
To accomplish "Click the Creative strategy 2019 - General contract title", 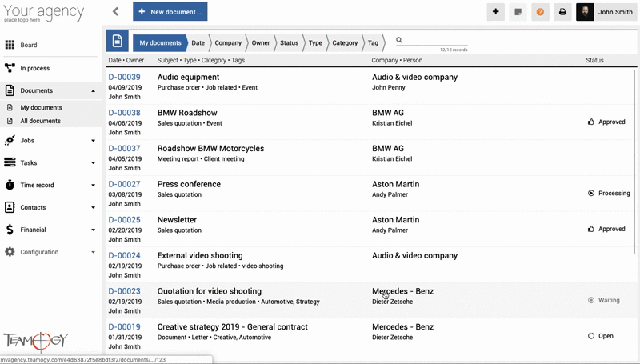I will coord(233,327).
